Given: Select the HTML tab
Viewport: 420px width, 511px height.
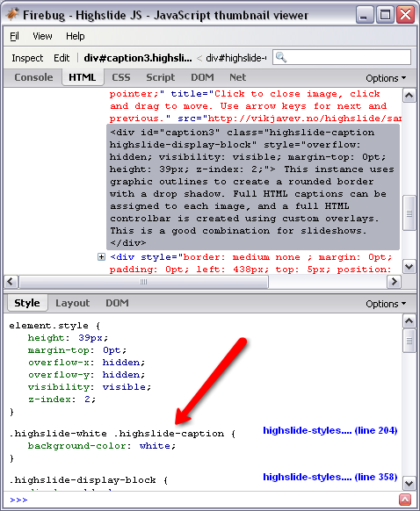Looking at the screenshot, I should tap(83, 77).
